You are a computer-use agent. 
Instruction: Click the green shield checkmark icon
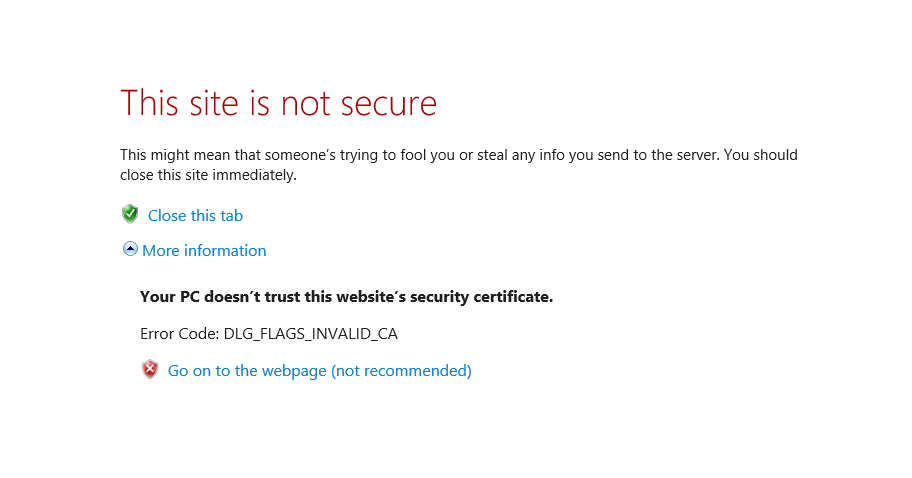point(130,214)
